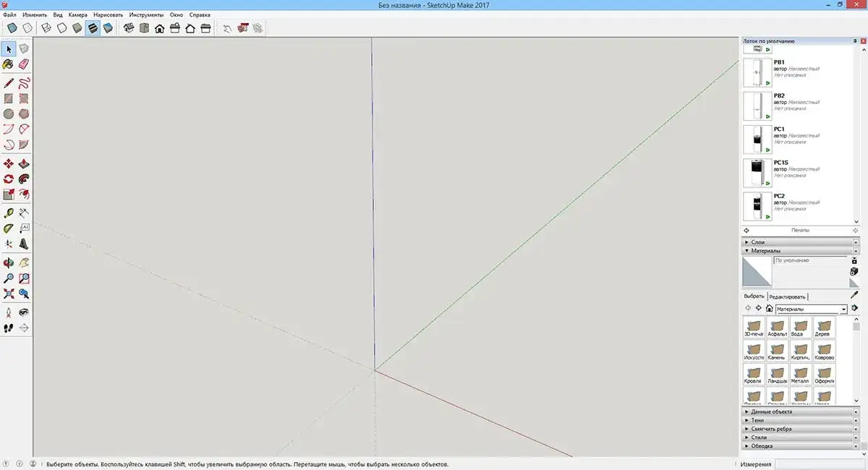Activate the Pan tool

pos(24,261)
